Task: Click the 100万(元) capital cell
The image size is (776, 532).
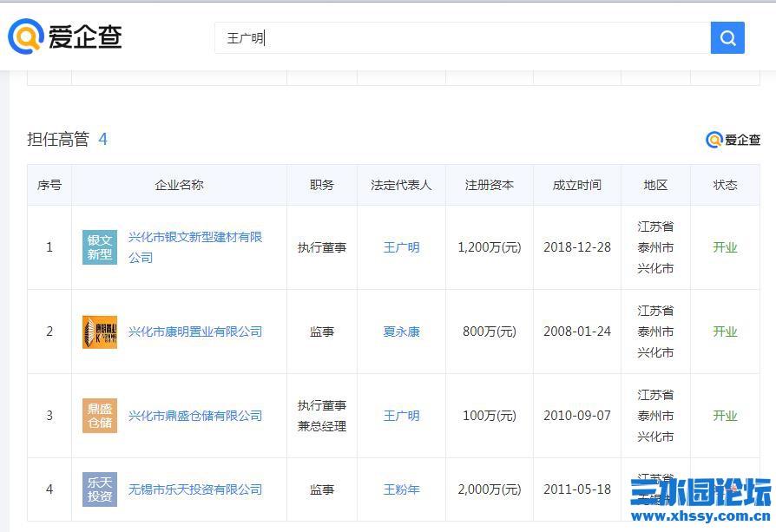Action: point(490,416)
